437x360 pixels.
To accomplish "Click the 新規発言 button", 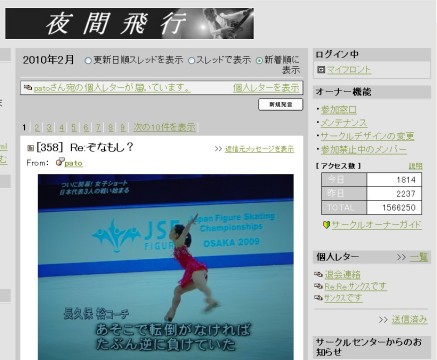I will 281,104.
